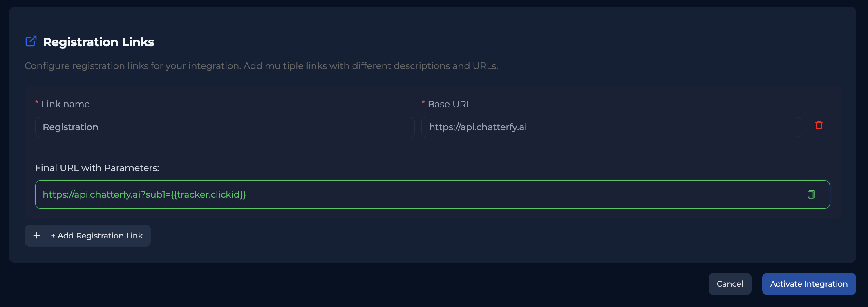Click the {{tracker.clickid}} placeholder in final URL
Viewport: 868px width, 307px height.
click(x=208, y=195)
